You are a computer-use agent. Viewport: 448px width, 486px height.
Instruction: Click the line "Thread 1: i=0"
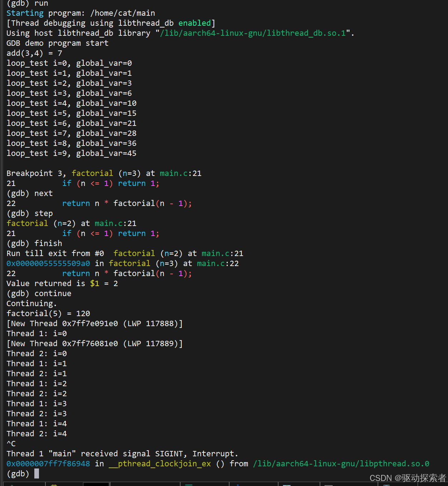pyautogui.click(x=36, y=334)
